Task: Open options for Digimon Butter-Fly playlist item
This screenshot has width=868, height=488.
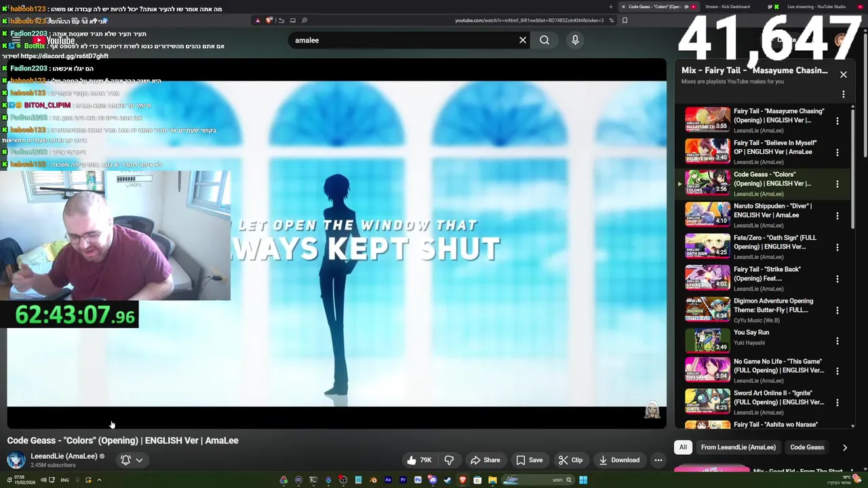Action: [837, 310]
